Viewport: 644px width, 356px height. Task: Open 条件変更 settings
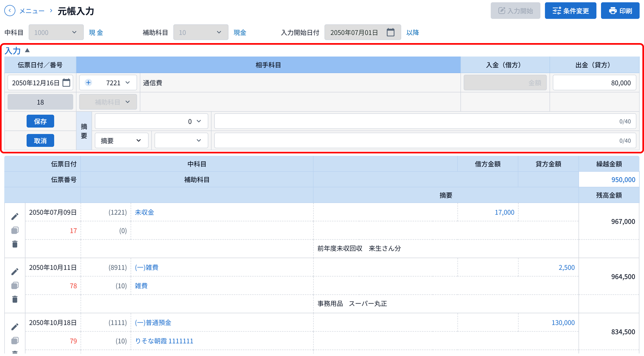[570, 11]
